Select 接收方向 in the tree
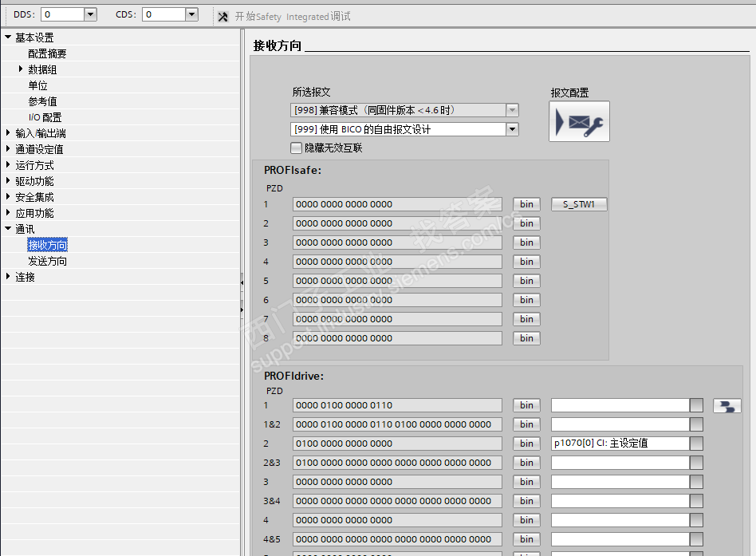The width and height of the screenshot is (756, 556). point(47,245)
